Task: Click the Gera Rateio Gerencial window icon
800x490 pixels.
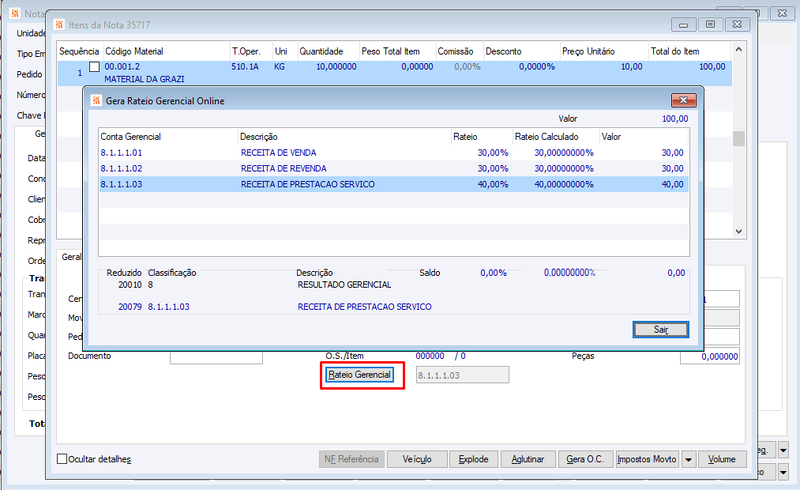Action: click(96, 101)
